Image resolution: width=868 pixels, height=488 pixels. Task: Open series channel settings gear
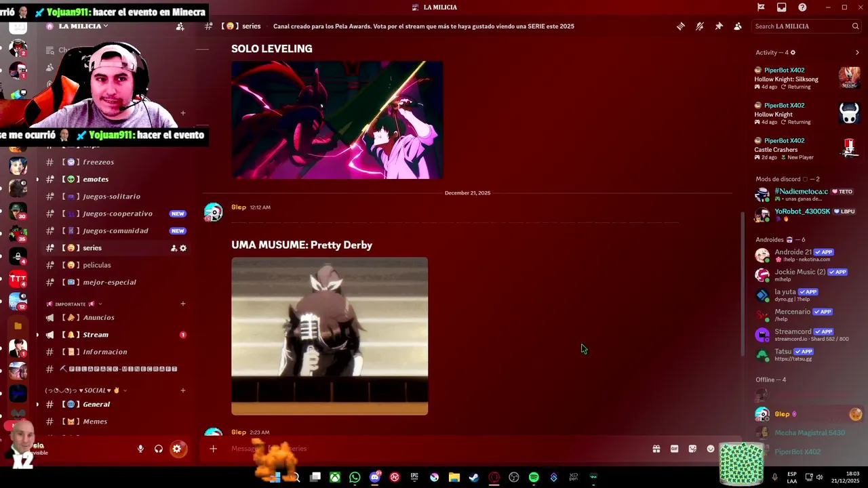pos(183,248)
